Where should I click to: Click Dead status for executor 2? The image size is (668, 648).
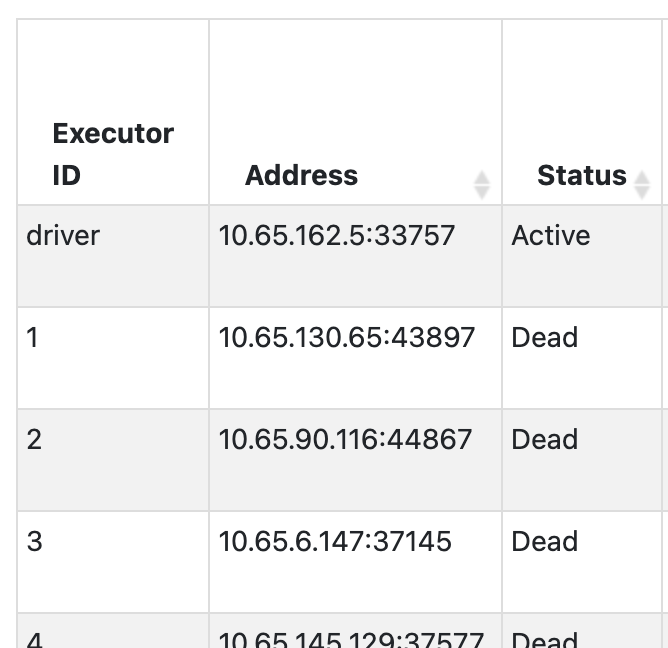545,440
